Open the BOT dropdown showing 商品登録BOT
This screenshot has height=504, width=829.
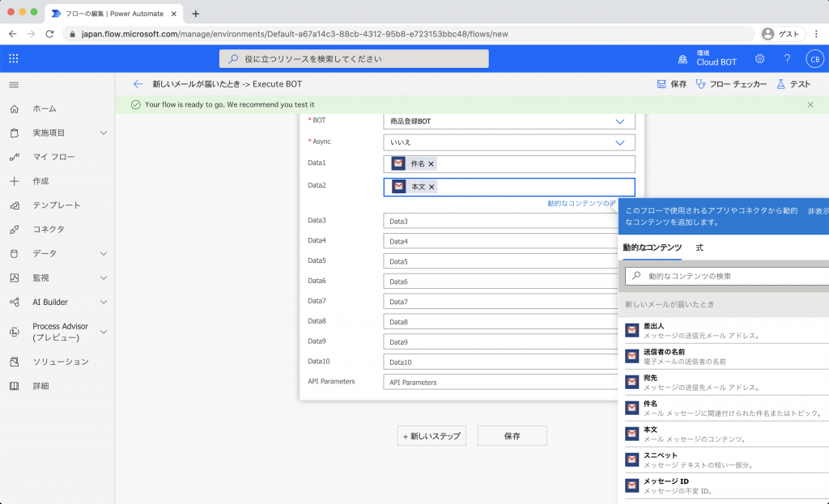point(509,121)
